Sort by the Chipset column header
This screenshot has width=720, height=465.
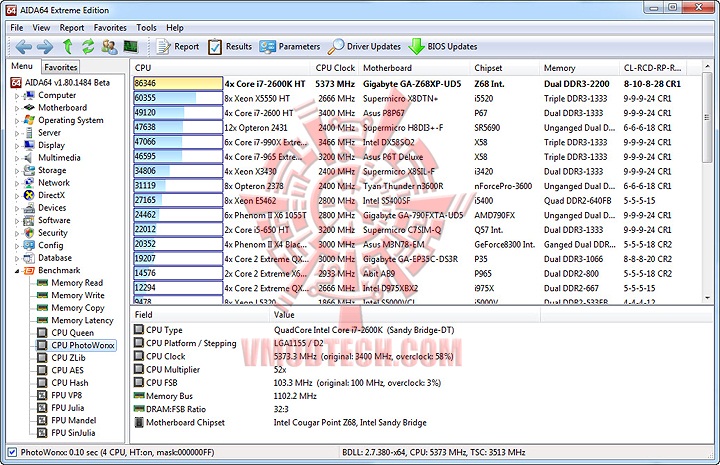pyautogui.click(x=505, y=68)
